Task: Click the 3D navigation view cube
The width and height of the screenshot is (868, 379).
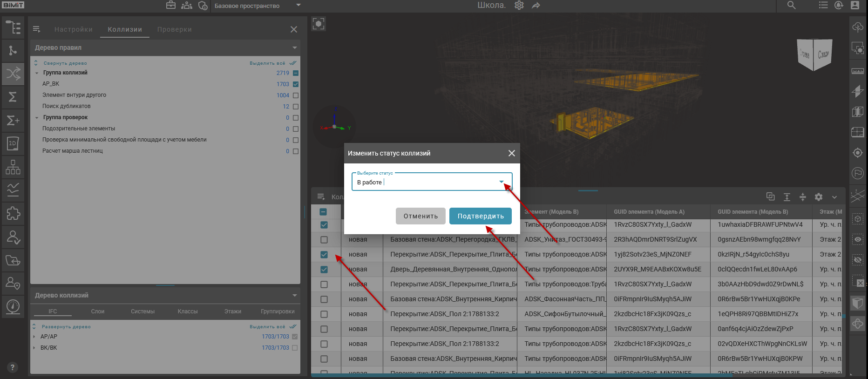Action: [814, 54]
